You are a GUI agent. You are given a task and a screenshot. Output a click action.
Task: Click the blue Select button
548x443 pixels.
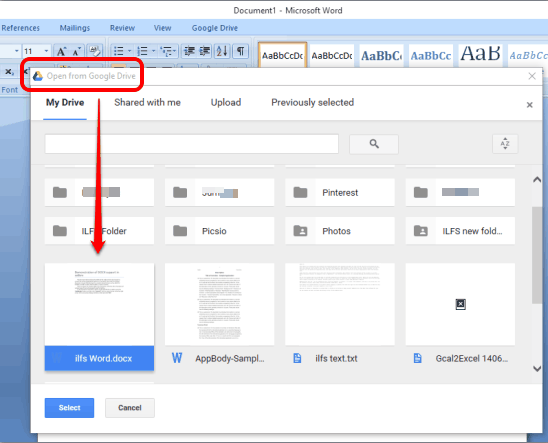69,408
